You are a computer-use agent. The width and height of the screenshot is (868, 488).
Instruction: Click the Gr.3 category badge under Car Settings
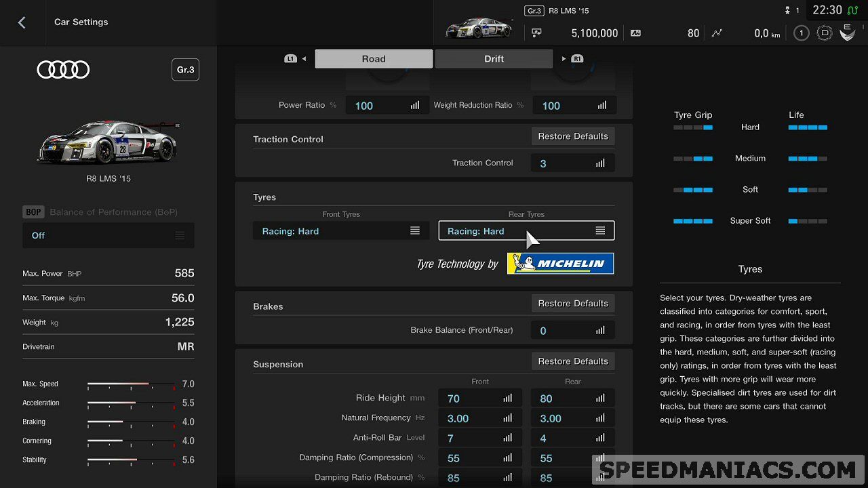185,70
